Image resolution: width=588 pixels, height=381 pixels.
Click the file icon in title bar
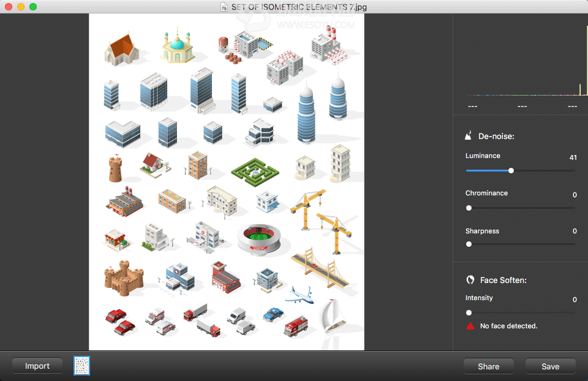(x=225, y=7)
